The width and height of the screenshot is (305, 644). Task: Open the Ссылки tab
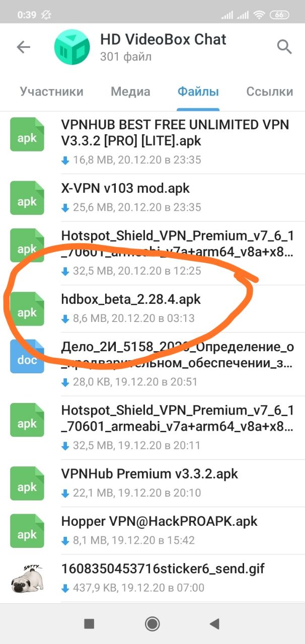click(x=270, y=92)
